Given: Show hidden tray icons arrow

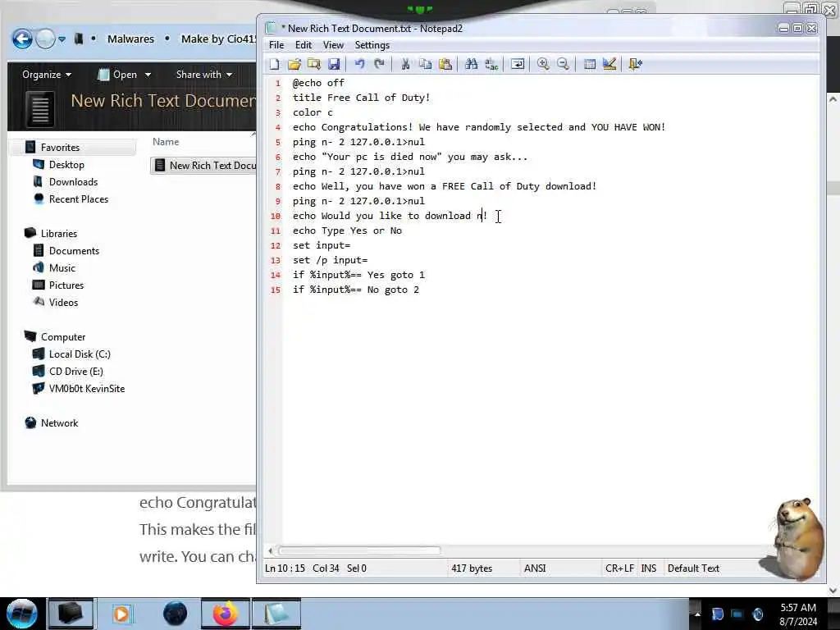Looking at the screenshot, I should pos(697,614).
